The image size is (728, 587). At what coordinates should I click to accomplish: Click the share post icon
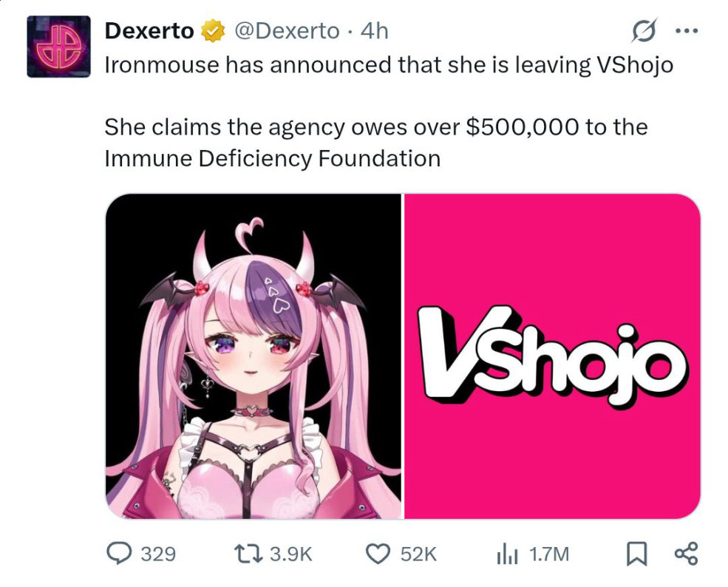pyautogui.click(x=686, y=554)
